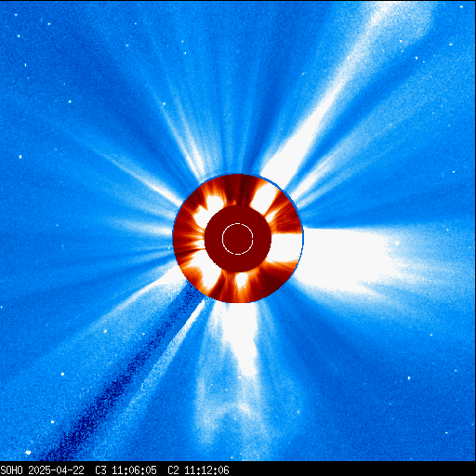This screenshot has height=476, width=476.
Task: Click the white solar disk outline circle
Action: [x=238, y=239]
